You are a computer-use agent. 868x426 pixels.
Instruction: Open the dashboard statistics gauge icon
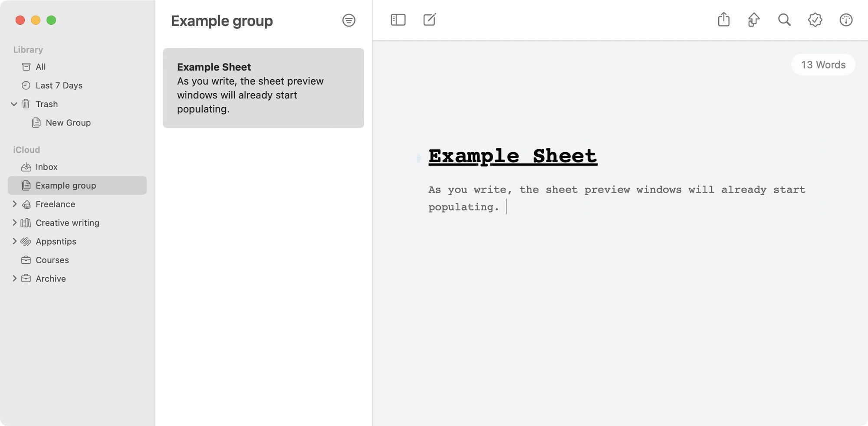[x=846, y=20]
